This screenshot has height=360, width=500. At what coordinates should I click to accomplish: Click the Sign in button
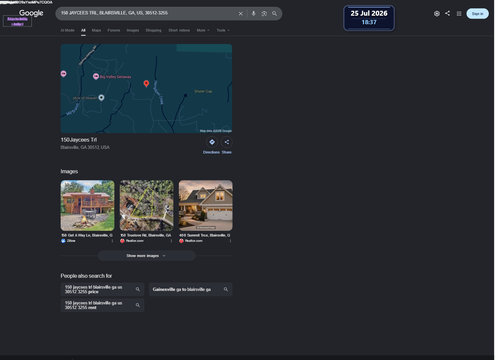(x=477, y=14)
